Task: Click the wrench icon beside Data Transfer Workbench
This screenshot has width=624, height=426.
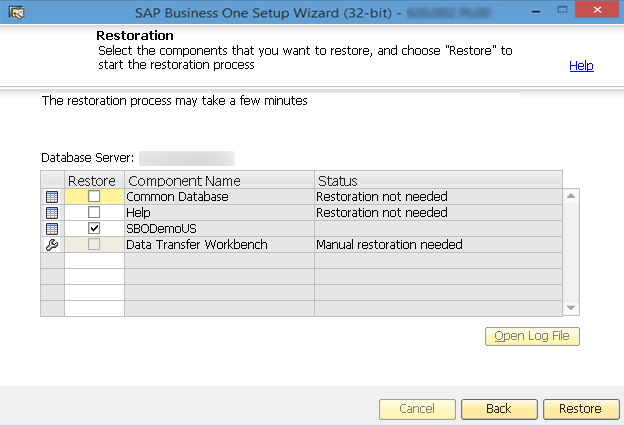Action: click(x=52, y=244)
